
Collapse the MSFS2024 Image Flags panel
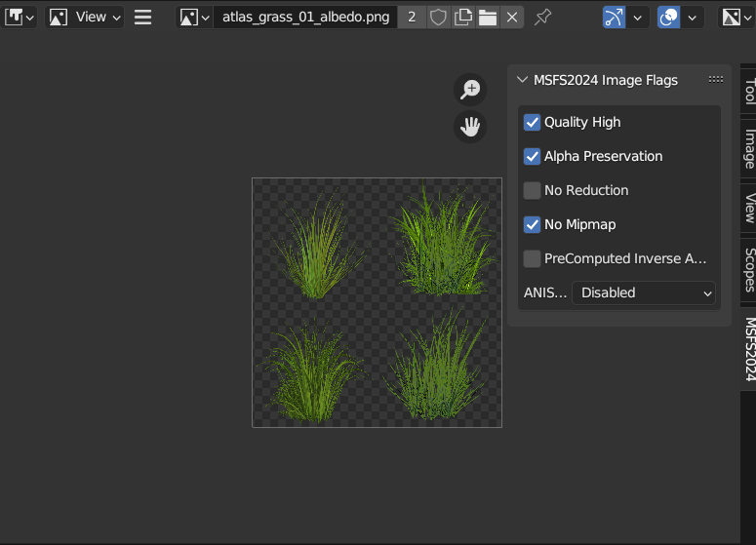[522, 80]
